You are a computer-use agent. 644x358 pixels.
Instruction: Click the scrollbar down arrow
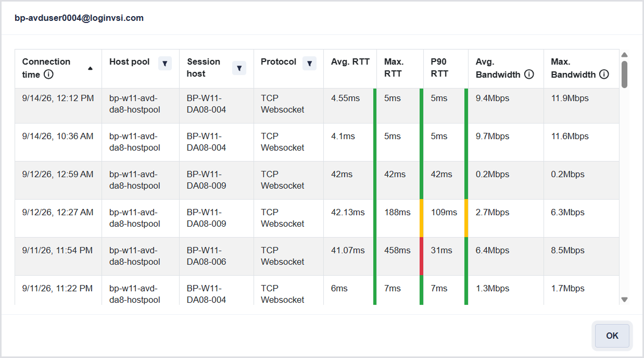(x=625, y=300)
